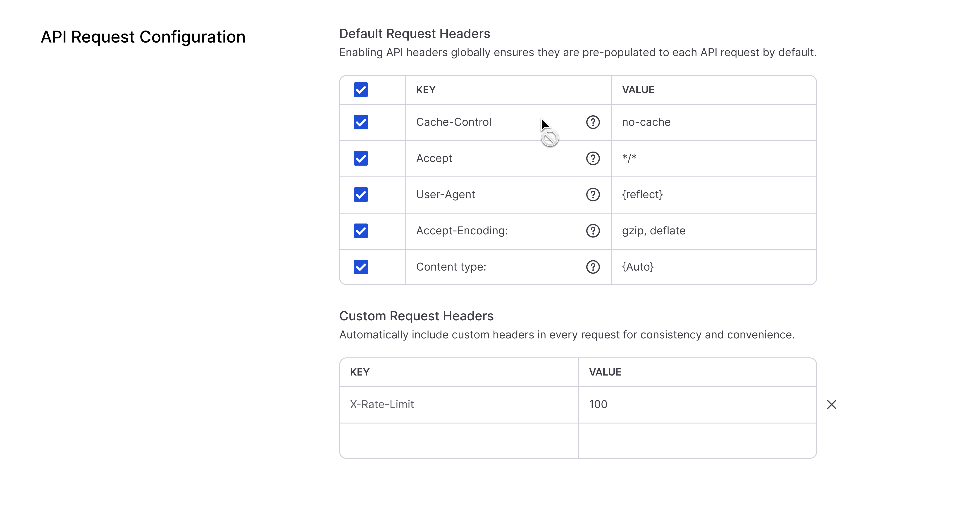Edit the gzip, deflate value
The width and height of the screenshot is (980, 509).
tap(653, 231)
